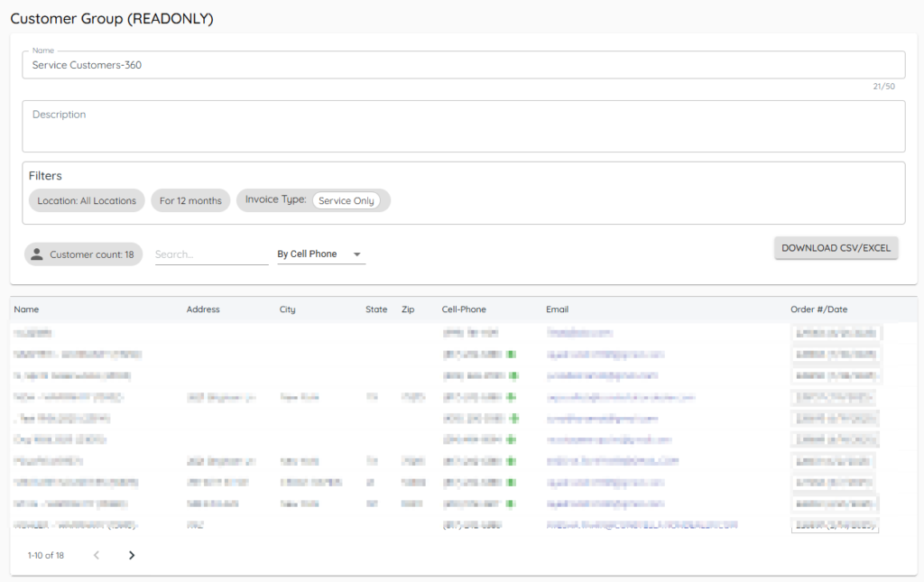This screenshot has height=582, width=924.
Task: Click green plus icon in fourth table row
Action: coord(513,397)
